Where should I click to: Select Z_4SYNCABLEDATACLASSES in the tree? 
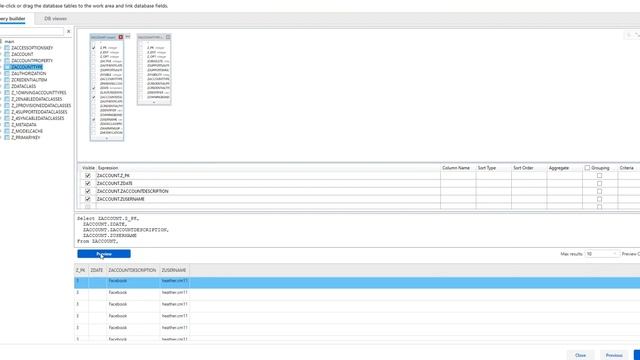click(x=38, y=118)
